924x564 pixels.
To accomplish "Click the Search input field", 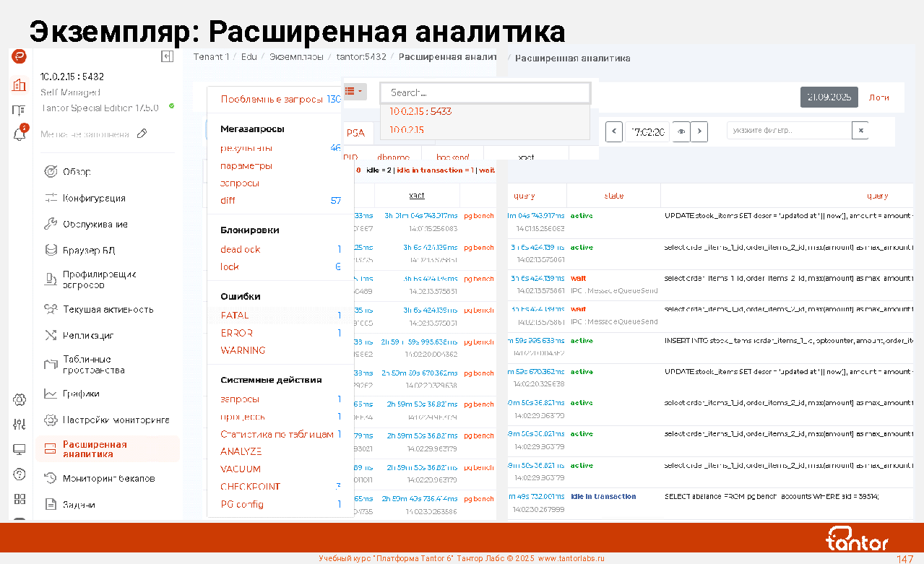I will coord(485,92).
